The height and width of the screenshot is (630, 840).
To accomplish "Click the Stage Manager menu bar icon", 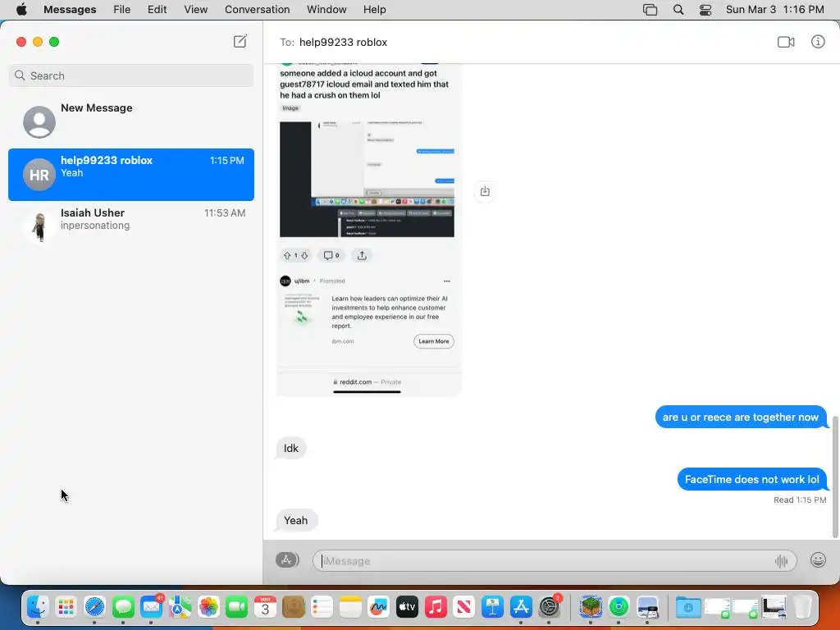I will click(650, 10).
